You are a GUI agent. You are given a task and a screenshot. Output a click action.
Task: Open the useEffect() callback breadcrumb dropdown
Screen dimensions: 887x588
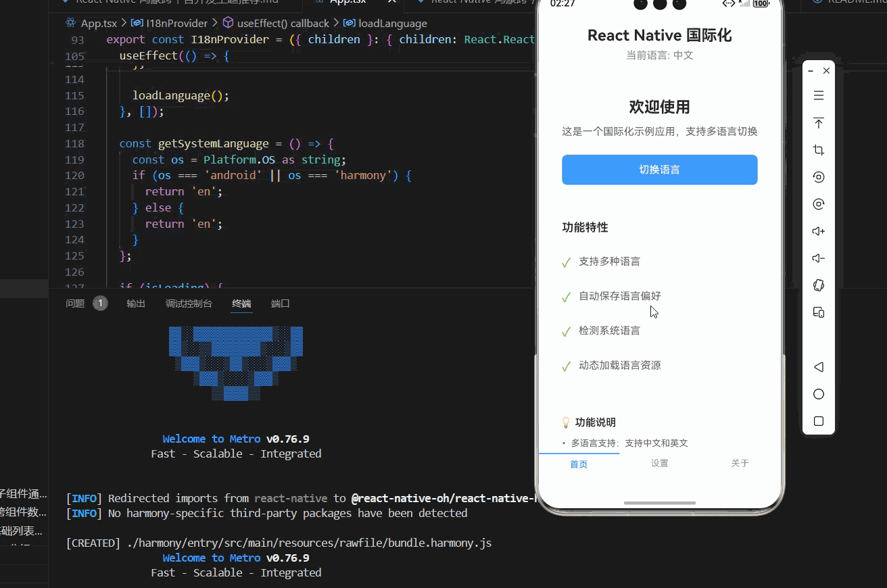coord(283,22)
